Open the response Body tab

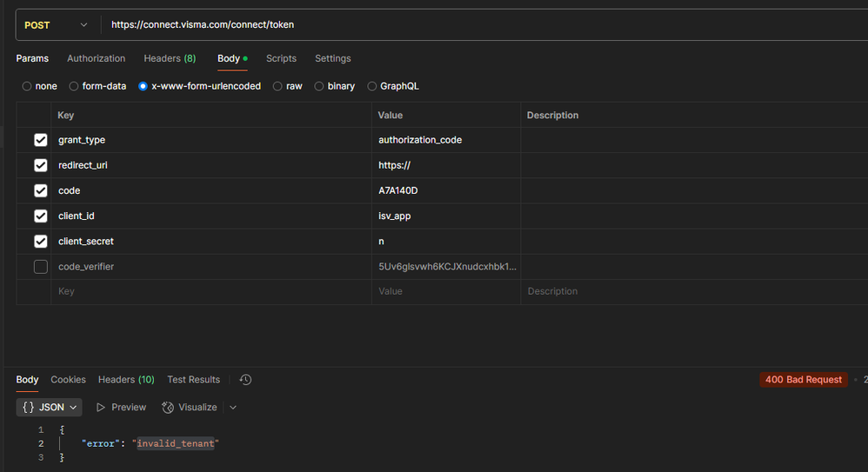pyautogui.click(x=27, y=380)
